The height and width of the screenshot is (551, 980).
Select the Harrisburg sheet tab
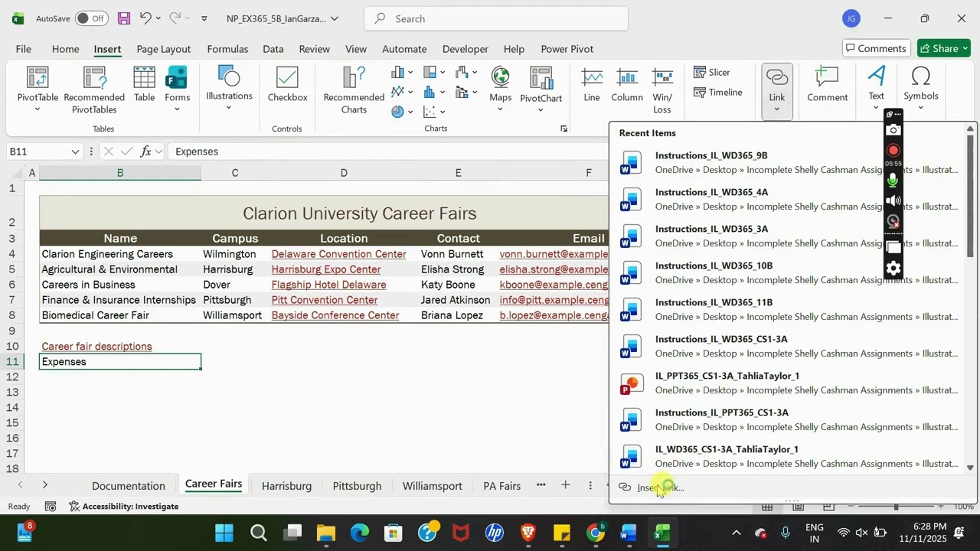tap(286, 485)
